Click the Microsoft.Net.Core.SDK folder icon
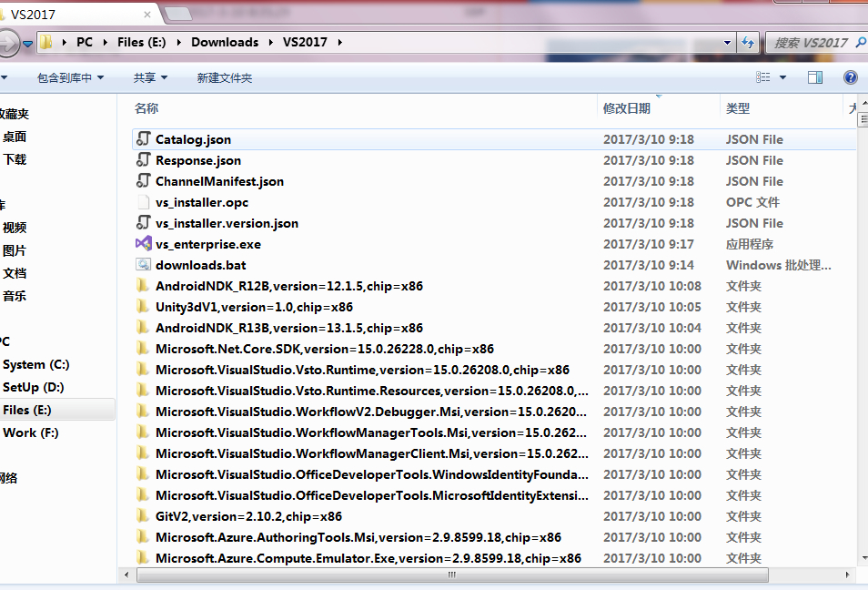868x590 pixels. coord(143,349)
